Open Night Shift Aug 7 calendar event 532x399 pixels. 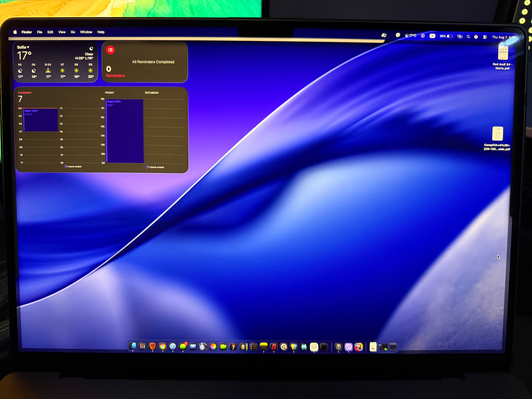pos(125,131)
